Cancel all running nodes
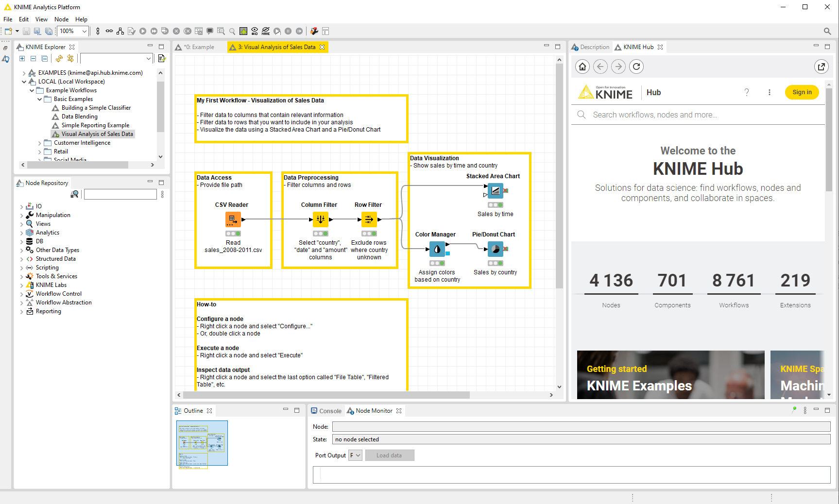This screenshot has width=839, height=504. [188, 31]
